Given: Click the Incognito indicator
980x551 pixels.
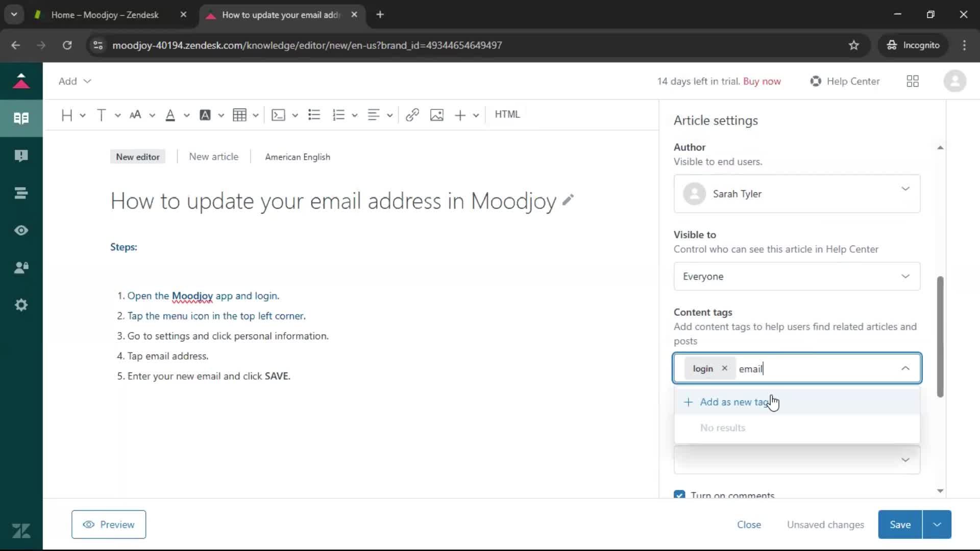Looking at the screenshot, I should click(913, 45).
